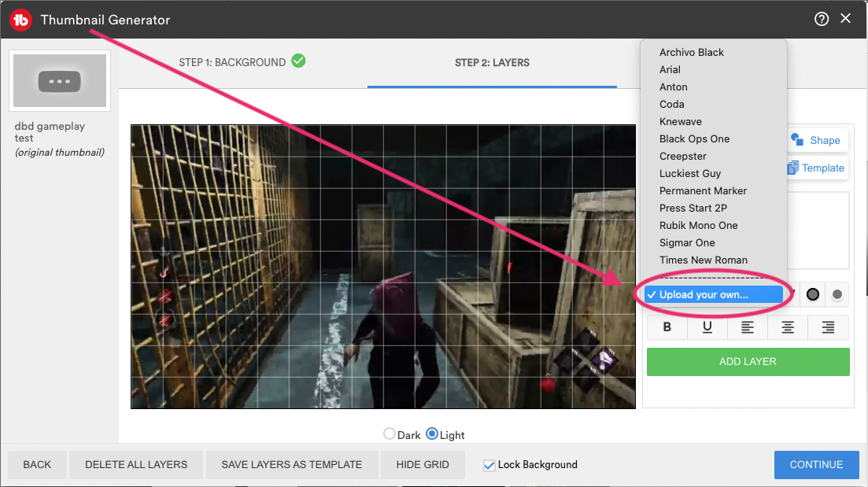Toggle the Lock Background checkbox
Viewport: 868px width, 487px height.
click(x=489, y=466)
